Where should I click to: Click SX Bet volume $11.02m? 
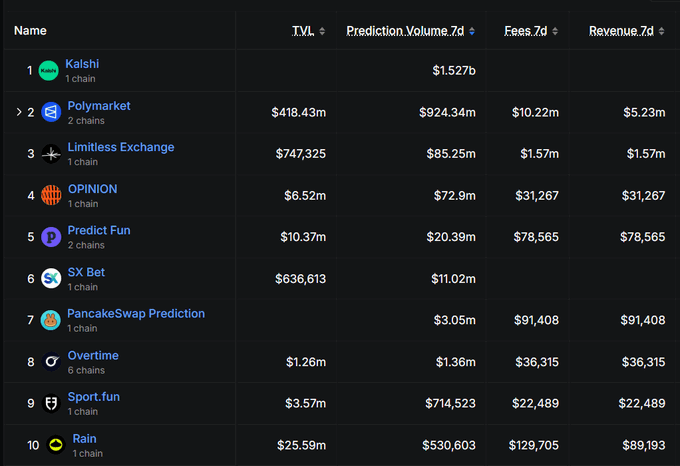click(x=453, y=279)
